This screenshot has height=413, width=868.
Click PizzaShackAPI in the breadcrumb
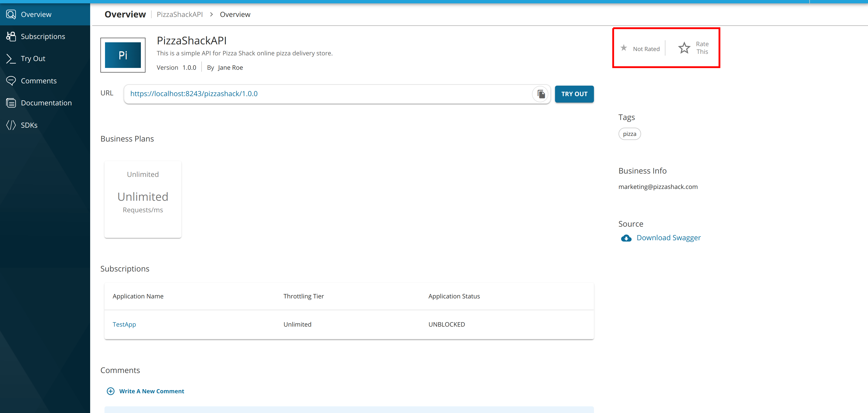click(x=180, y=15)
